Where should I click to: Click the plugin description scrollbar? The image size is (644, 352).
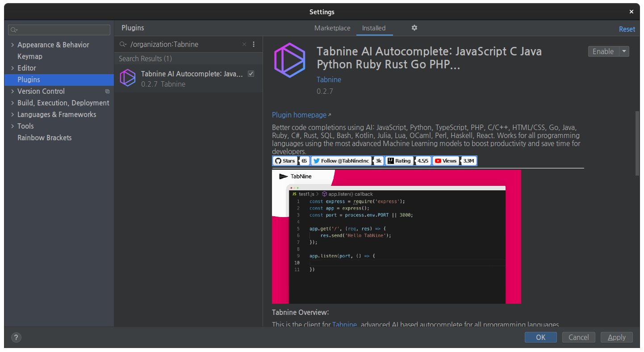(x=637, y=143)
